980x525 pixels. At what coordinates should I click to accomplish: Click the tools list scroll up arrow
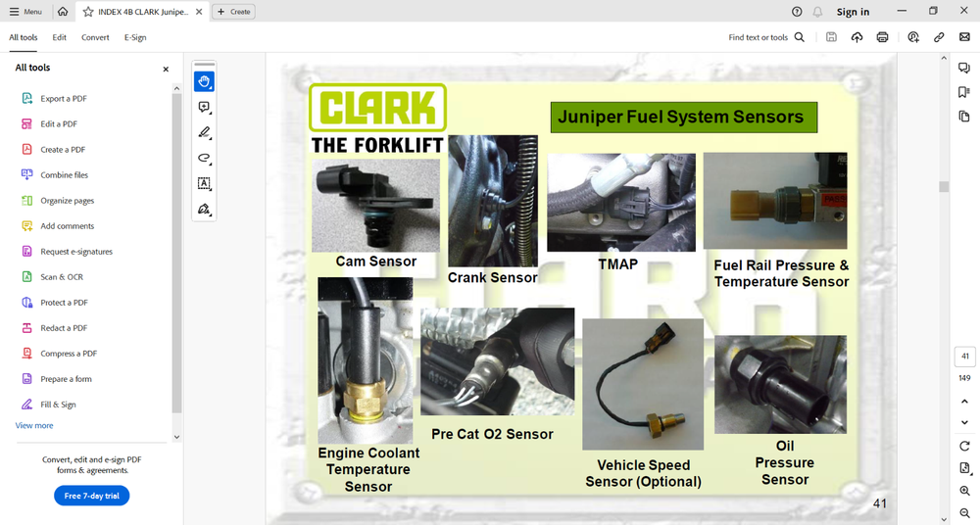(176, 88)
